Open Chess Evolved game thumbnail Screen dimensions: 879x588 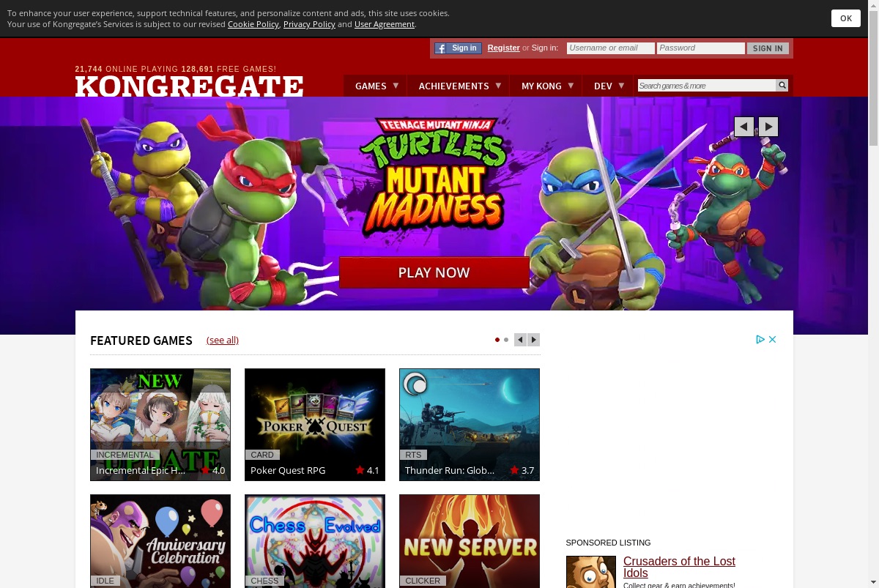click(x=315, y=541)
